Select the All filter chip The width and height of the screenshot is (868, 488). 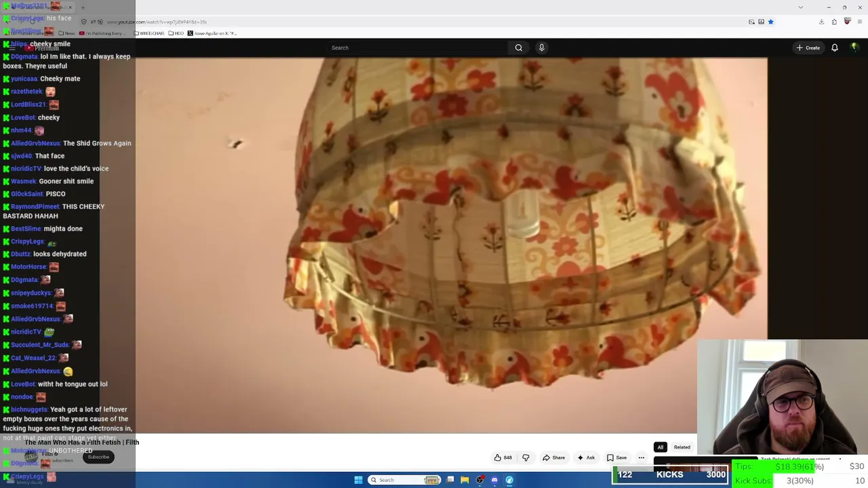click(660, 447)
